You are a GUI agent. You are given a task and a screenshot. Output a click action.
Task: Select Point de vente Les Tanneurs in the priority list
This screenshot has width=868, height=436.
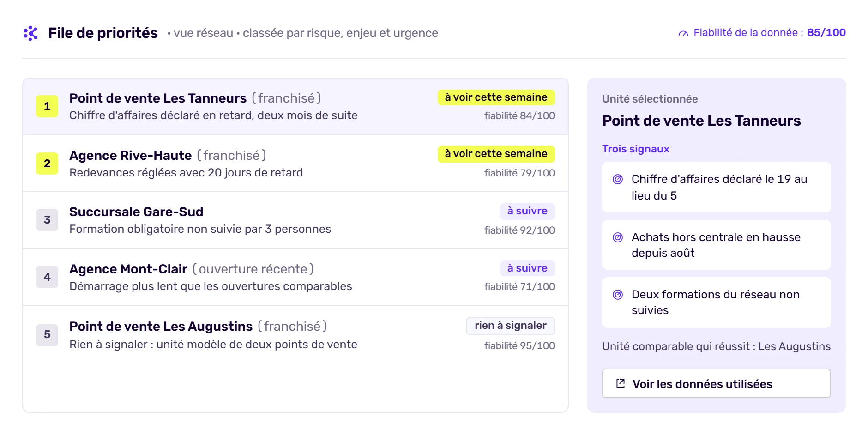(295, 106)
